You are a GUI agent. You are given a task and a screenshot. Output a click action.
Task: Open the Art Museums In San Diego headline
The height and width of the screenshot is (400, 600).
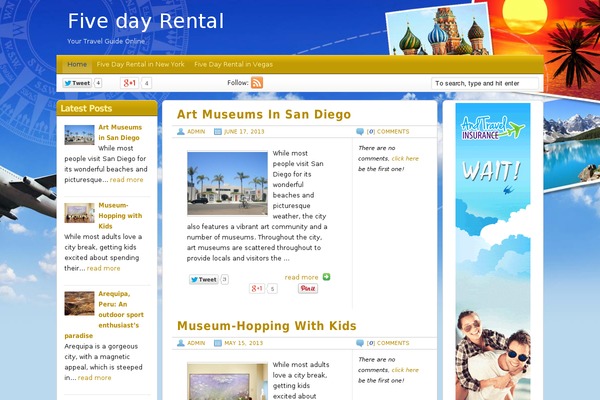click(x=264, y=114)
